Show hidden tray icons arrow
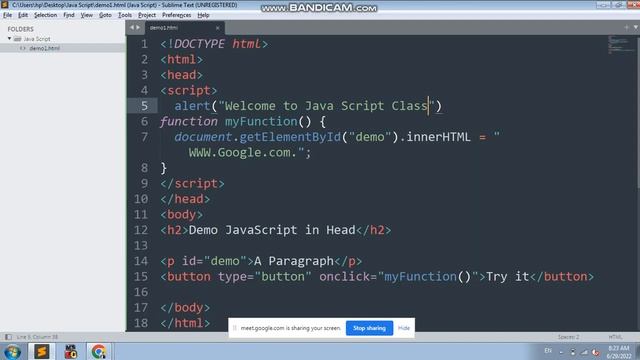 click(x=561, y=352)
